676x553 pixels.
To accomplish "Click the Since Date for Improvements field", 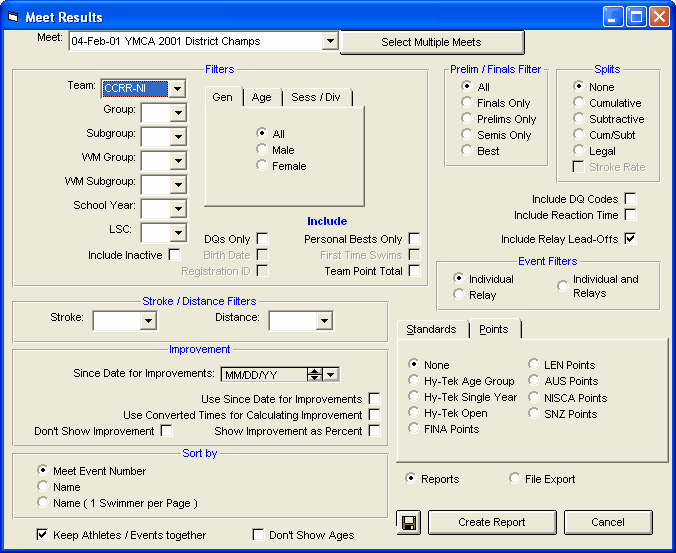I will click(x=262, y=374).
